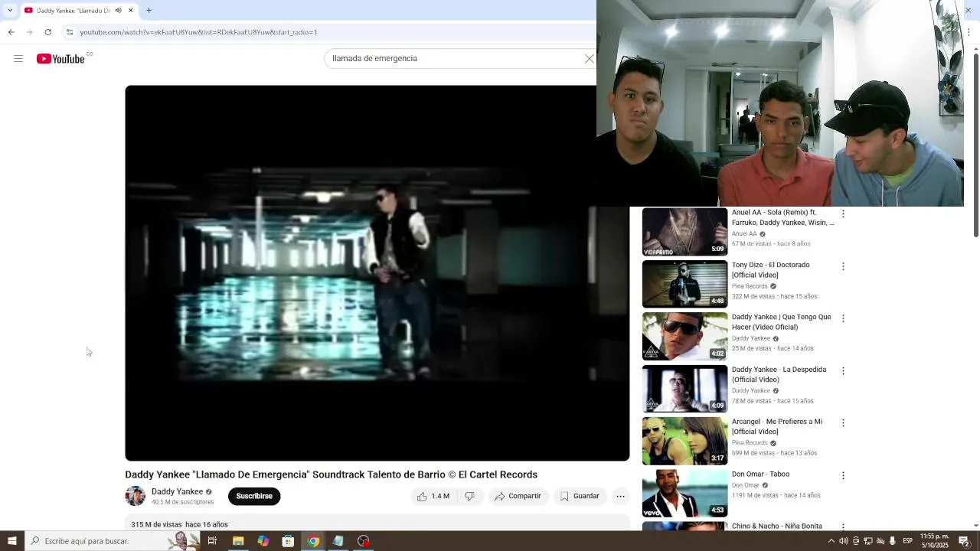Select the Daddy Yankee 'Llamado De' tab

coord(79,11)
